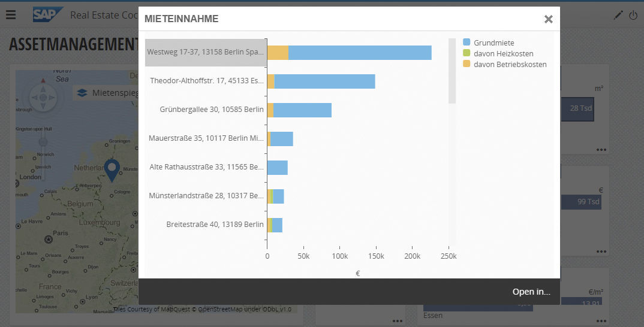Click the map pan compass control
Viewport: 644px width, 327px height.
tap(43, 96)
